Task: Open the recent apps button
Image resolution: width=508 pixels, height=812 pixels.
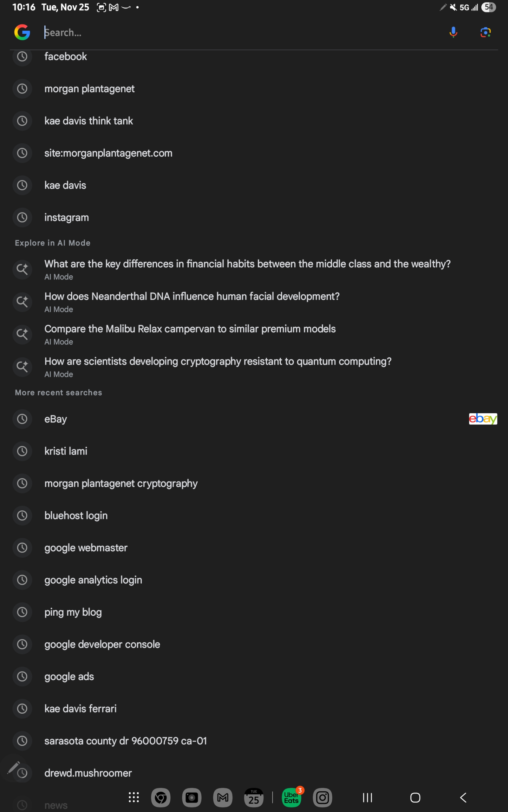Action: pyautogui.click(x=367, y=797)
